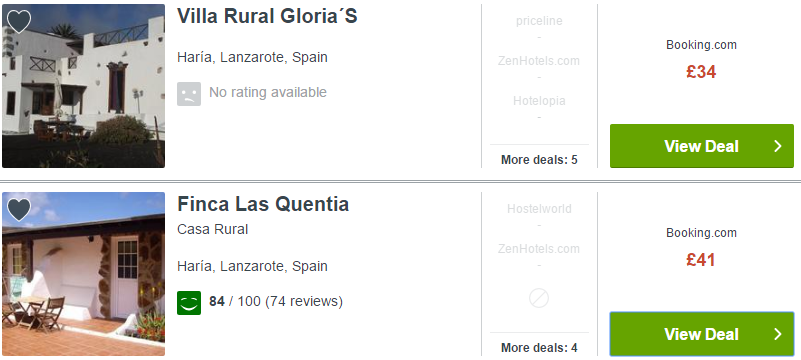Click Booking.com £41 price
The width and height of the screenshot is (801, 360).
pyautogui.click(x=701, y=259)
